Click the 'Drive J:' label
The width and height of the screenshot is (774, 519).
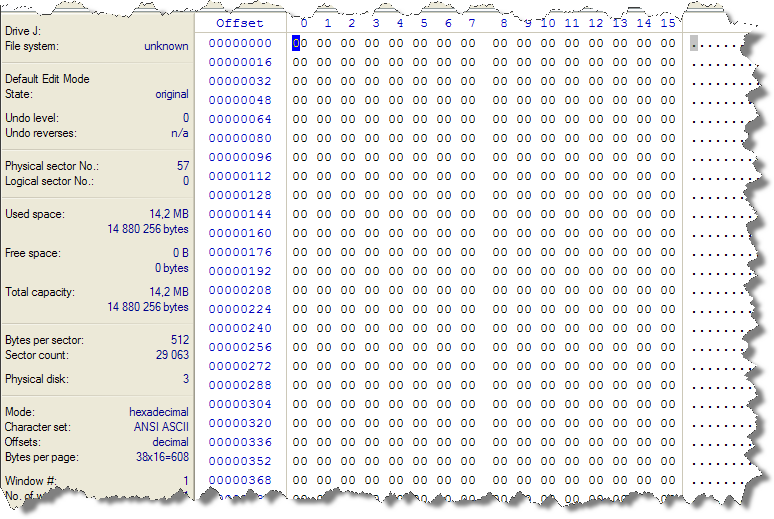[x=23, y=31]
